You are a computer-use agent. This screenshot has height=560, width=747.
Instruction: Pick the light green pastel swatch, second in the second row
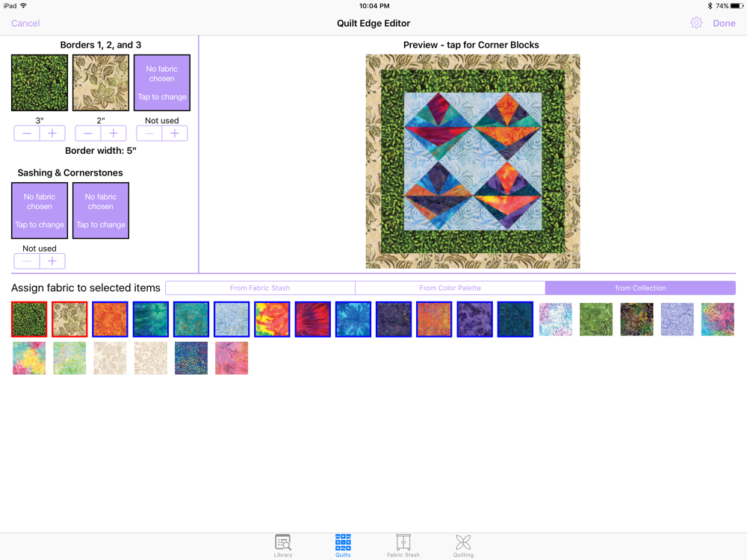(69, 358)
